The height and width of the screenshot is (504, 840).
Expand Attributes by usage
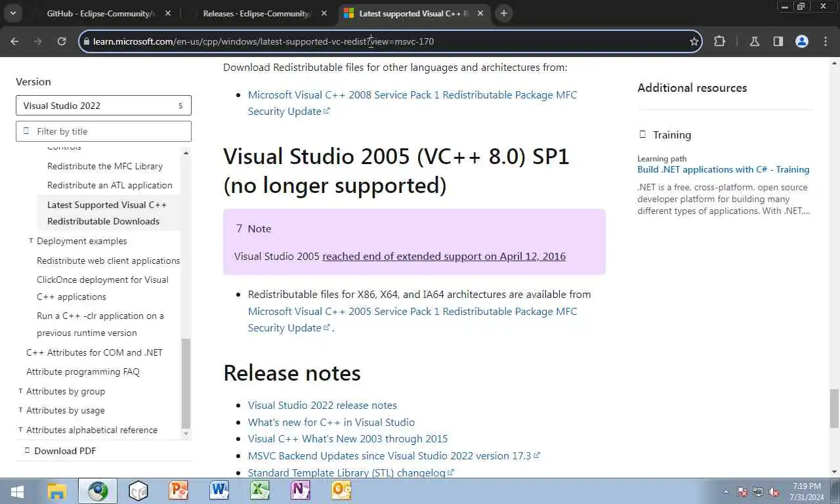(x=66, y=410)
